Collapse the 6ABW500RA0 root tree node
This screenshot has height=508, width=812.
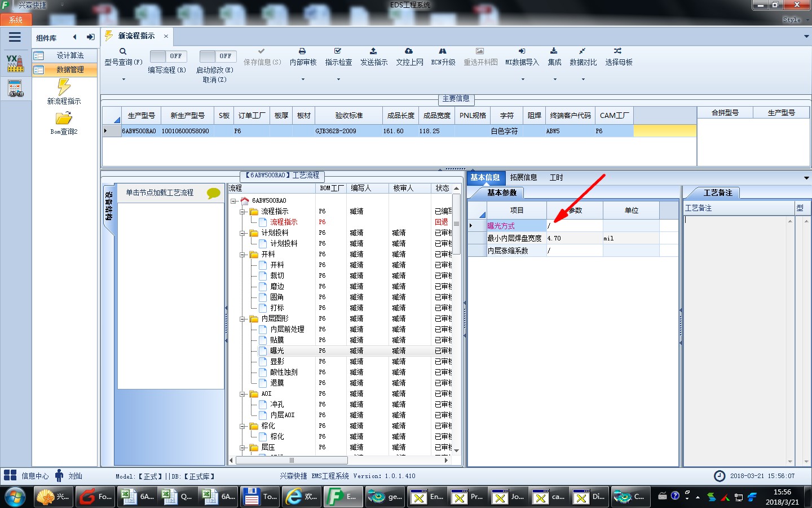(233, 201)
